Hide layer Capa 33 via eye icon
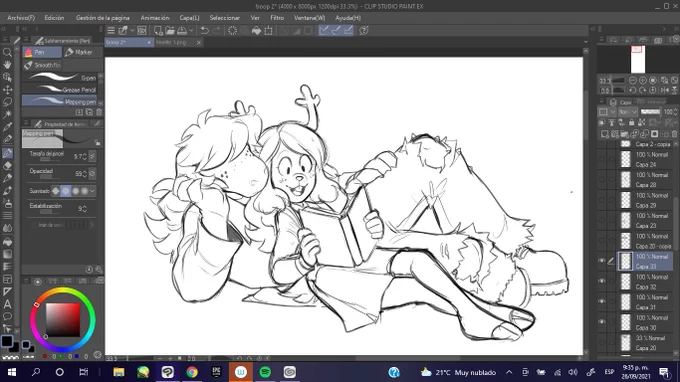 tap(602, 261)
